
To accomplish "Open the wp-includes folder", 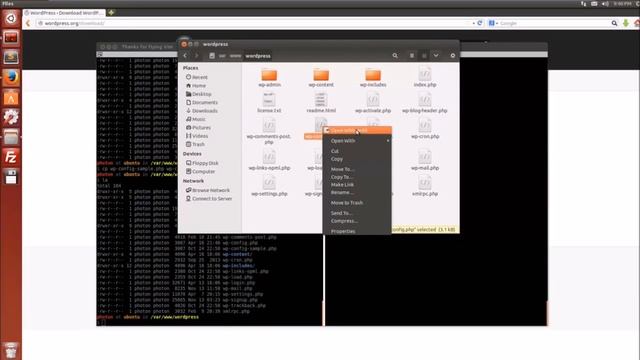I will (x=373, y=78).
